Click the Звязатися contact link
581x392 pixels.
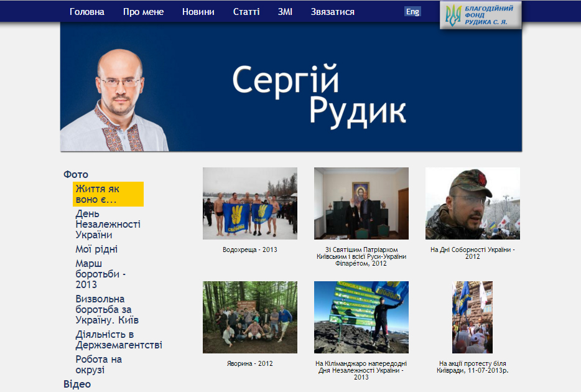pyautogui.click(x=333, y=12)
